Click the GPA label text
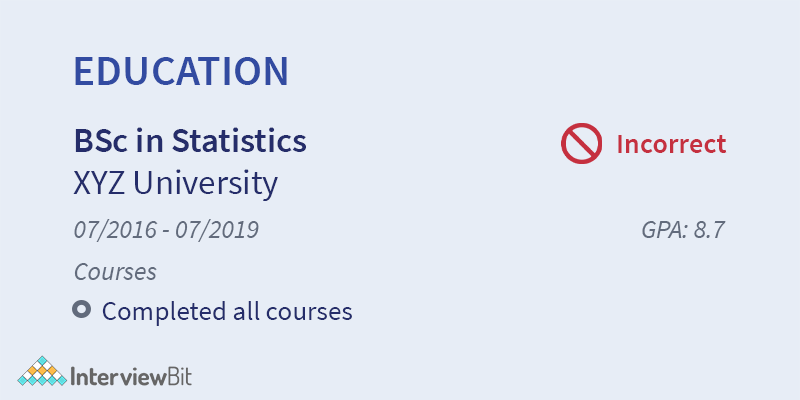The width and height of the screenshot is (800, 400). pyautogui.click(x=664, y=230)
